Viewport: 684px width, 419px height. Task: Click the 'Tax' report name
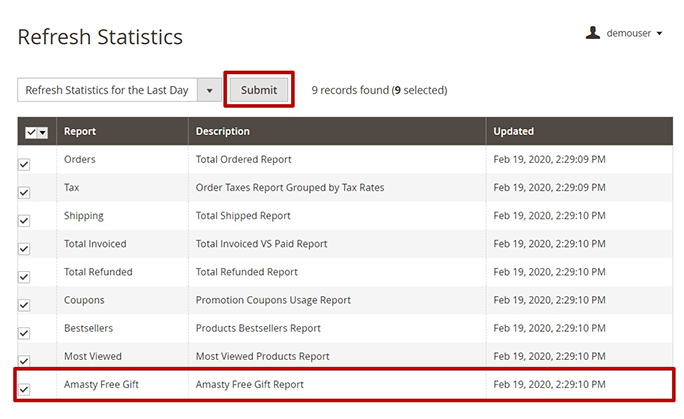[x=72, y=187]
